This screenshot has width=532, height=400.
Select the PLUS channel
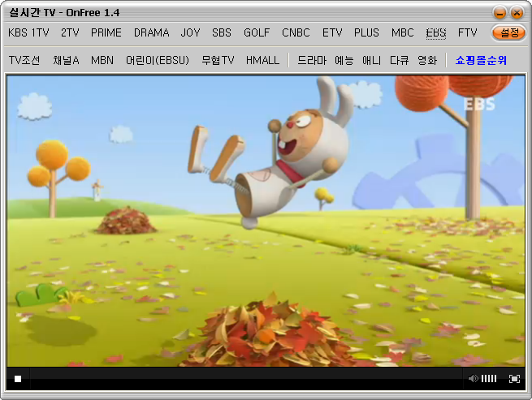tap(366, 32)
